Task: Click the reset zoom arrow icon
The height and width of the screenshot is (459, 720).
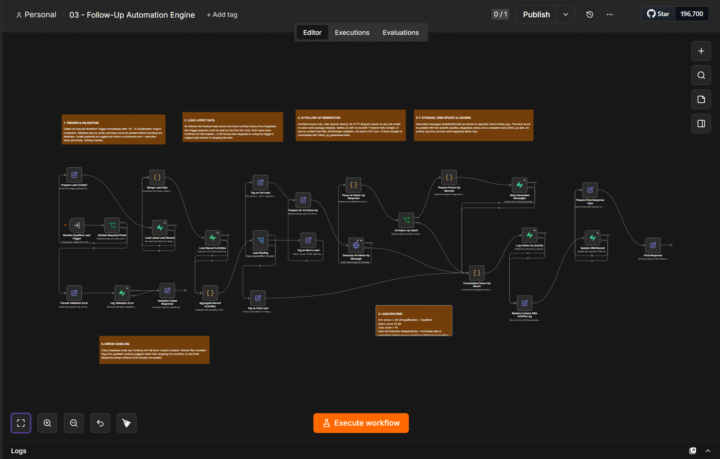Action: [100, 423]
